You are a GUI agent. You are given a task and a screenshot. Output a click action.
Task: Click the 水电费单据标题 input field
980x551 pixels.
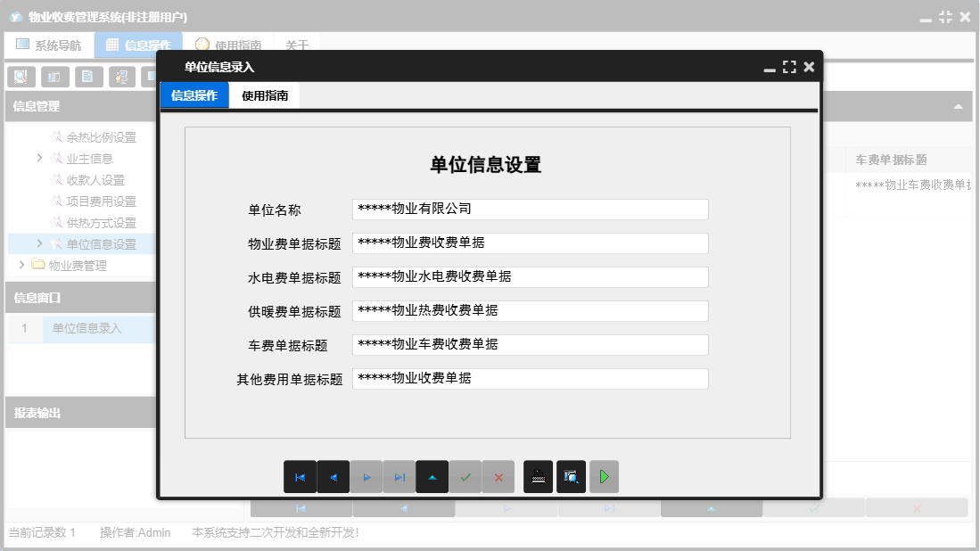(x=530, y=276)
